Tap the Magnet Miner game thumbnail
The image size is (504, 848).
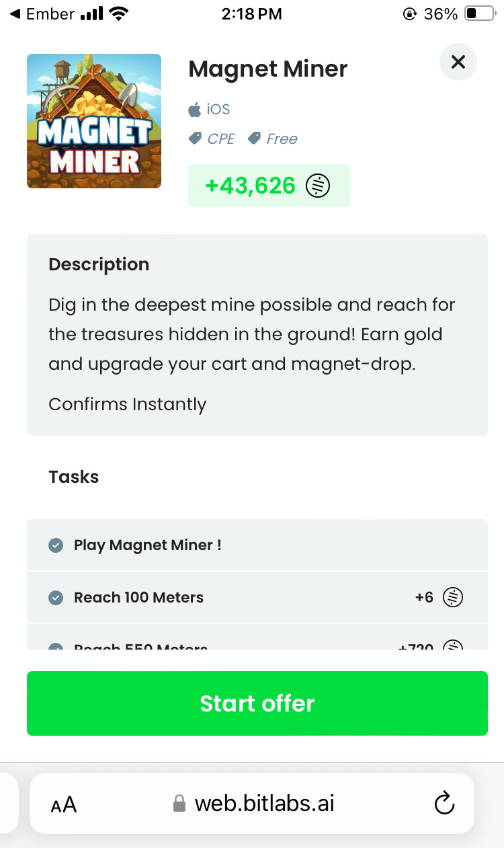pyautogui.click(x=94, y=121)
